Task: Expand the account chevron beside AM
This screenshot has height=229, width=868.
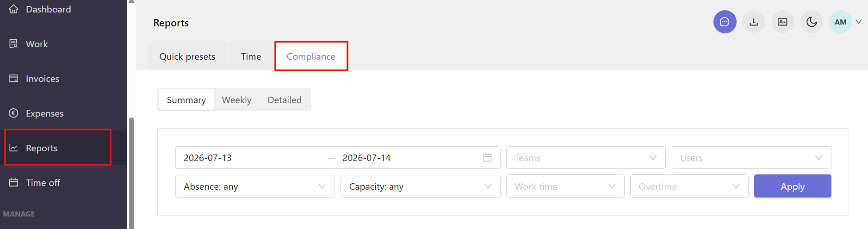Action: click(x=859, y=22)
